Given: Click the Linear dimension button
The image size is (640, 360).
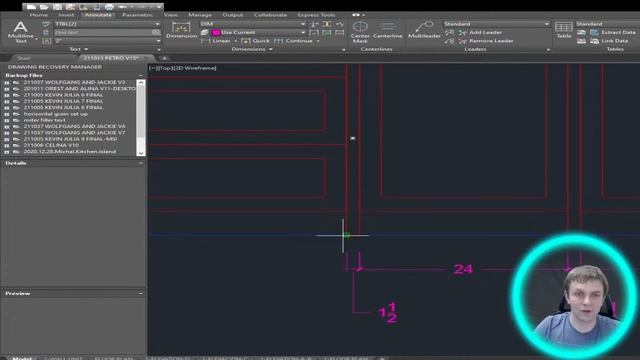Looking at the screenshot, I should pyautogui.click(x=216, y=41).
